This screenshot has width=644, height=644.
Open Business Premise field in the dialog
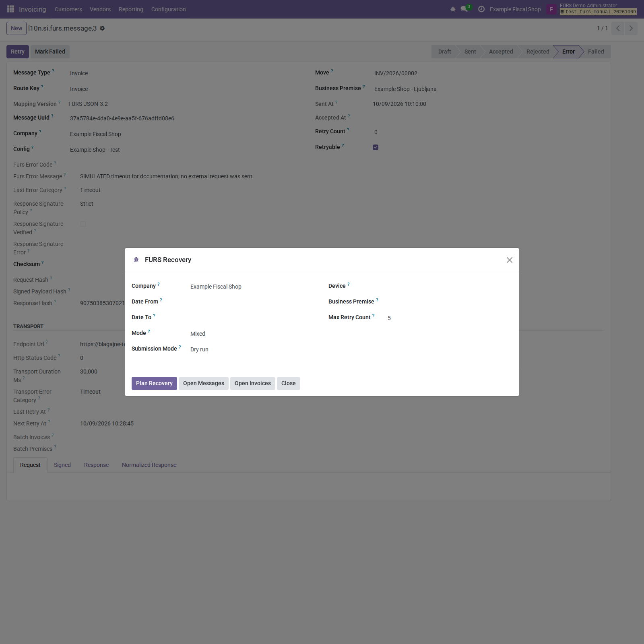click(450, 302)
